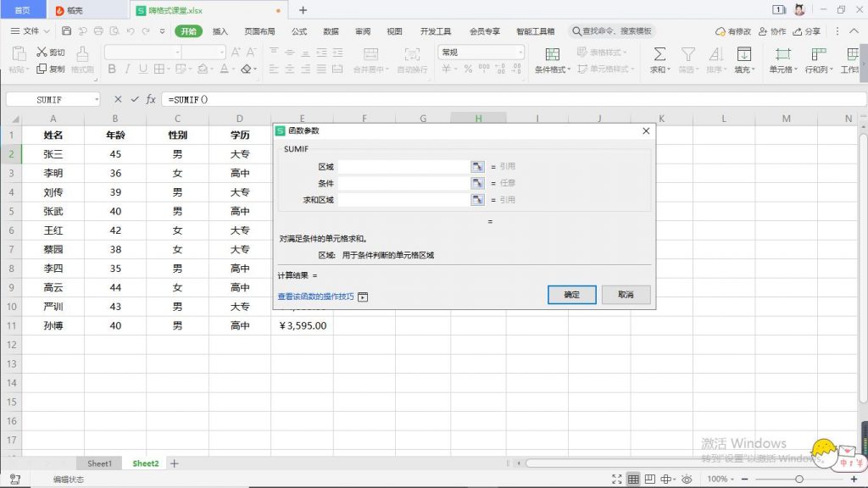Toggle underline formatting
Image resolution: width=868 pixels, height=488 pixels.
point(142,69)
